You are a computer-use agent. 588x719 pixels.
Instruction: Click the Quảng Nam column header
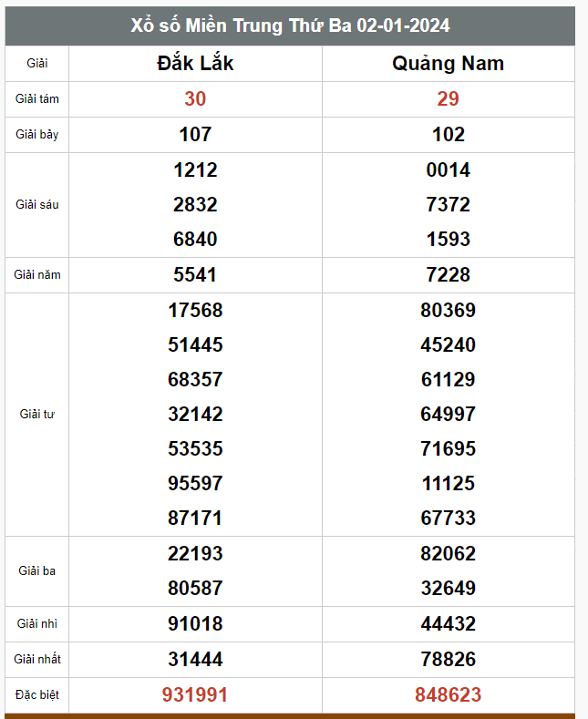click(449, 63)
